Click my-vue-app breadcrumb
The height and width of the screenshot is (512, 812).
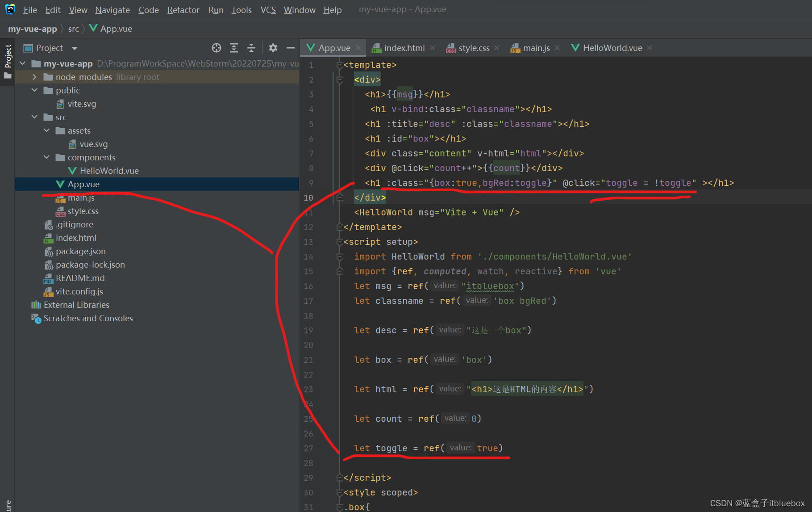point(33,29)
